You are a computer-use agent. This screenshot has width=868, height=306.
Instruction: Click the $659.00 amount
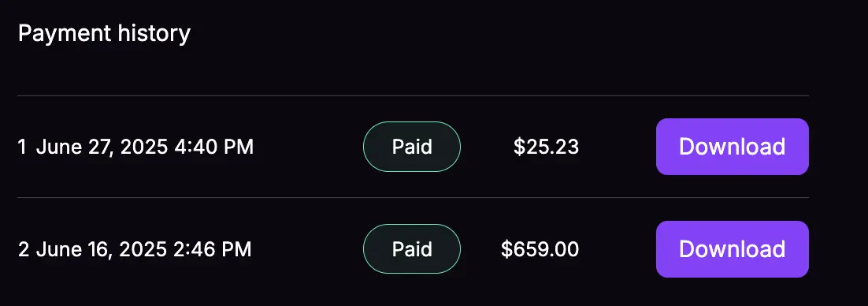[540, 249]
